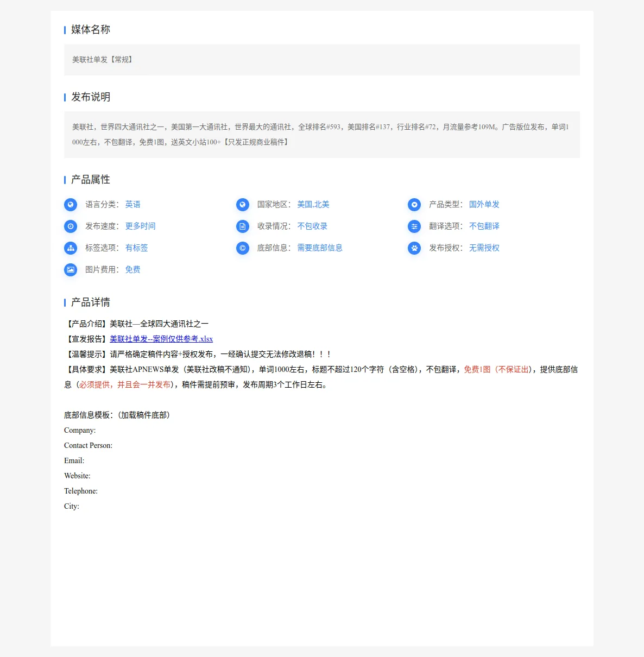Click the Contact Person: template line
Screen dimensions: 644x657
(x=89, y=445)
